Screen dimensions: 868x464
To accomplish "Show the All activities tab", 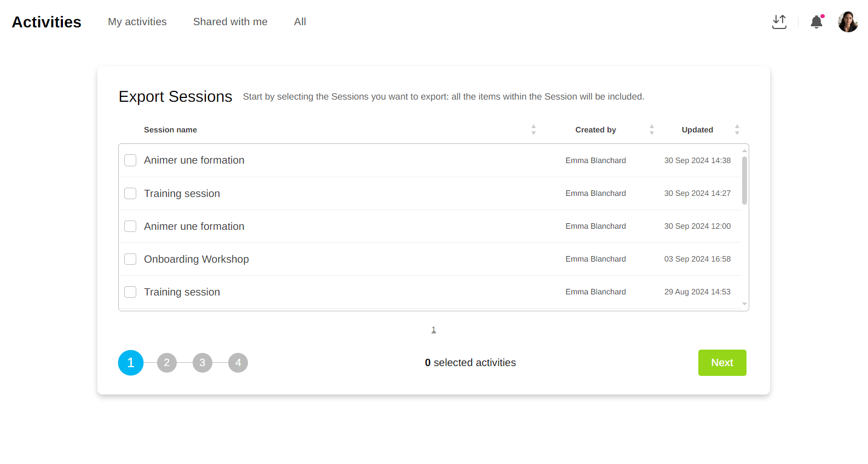I will 300,22.
